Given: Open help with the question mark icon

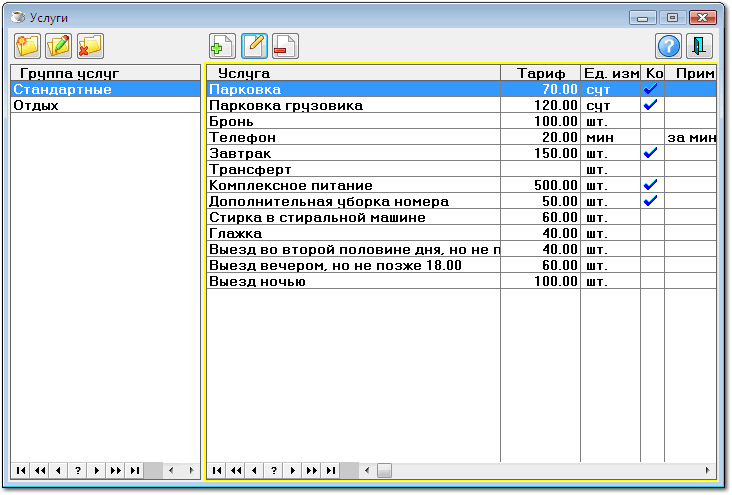Looking at the screenshot, I should coord(669,45).
